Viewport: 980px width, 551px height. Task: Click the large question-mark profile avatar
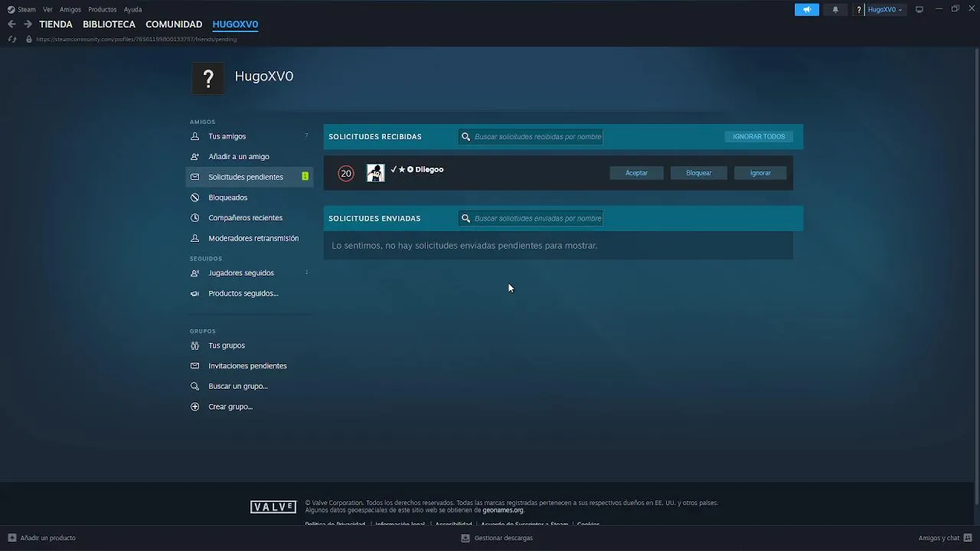208,78
